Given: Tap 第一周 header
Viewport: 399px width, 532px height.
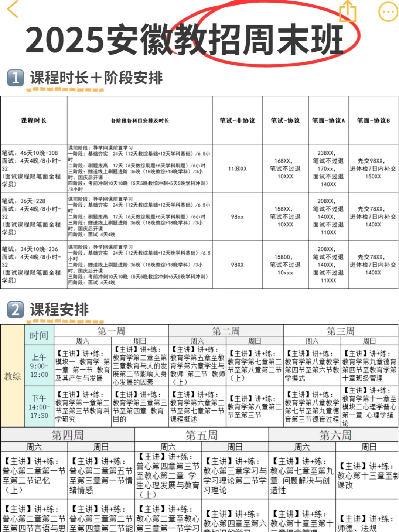Looking at the screenshot, I should (111, 331).
